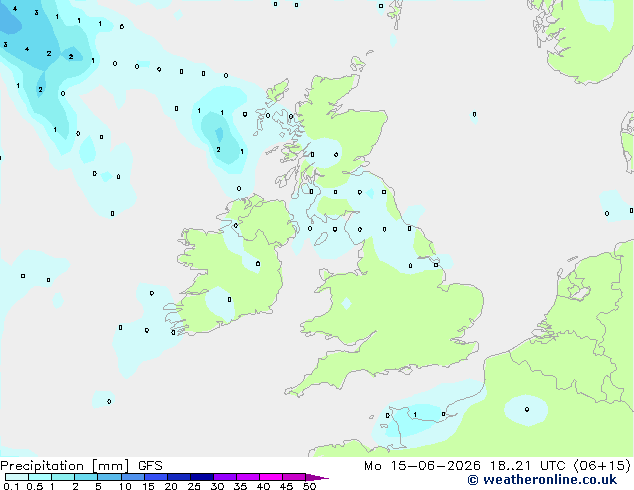Screen dimensions: 634x490
Task: Pick the 1–2 mm legend swatch
Action: (63, 477)
